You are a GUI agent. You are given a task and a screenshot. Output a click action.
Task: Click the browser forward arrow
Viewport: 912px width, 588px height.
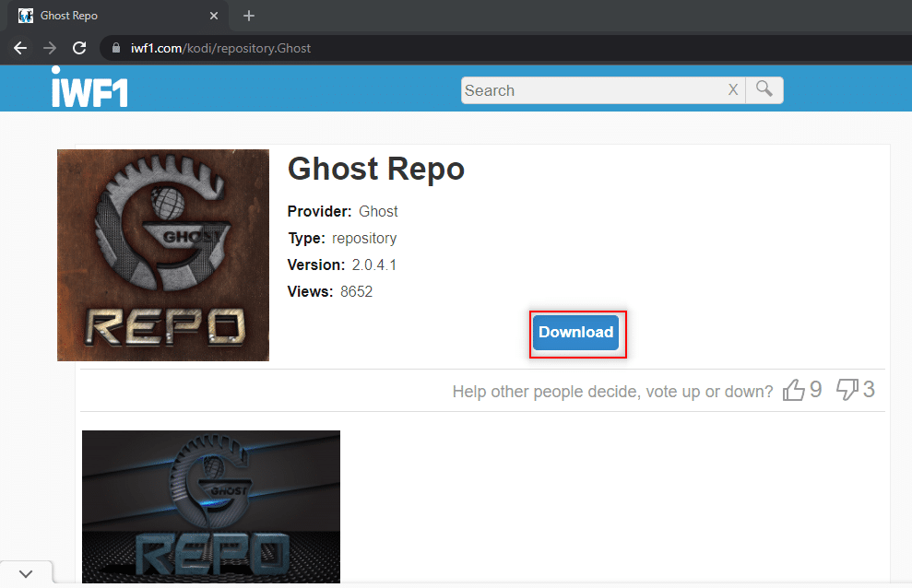pos(50,48)
